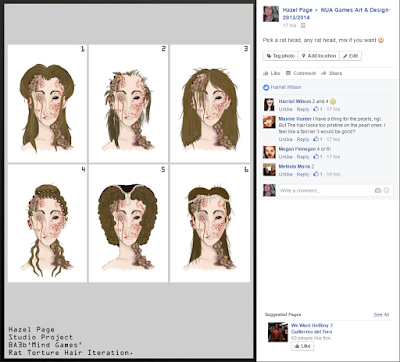Viewport: 400px width, 362px height.
Task: Unlike Harriet Wilson's comment
Action: click(x=286, y=109)
